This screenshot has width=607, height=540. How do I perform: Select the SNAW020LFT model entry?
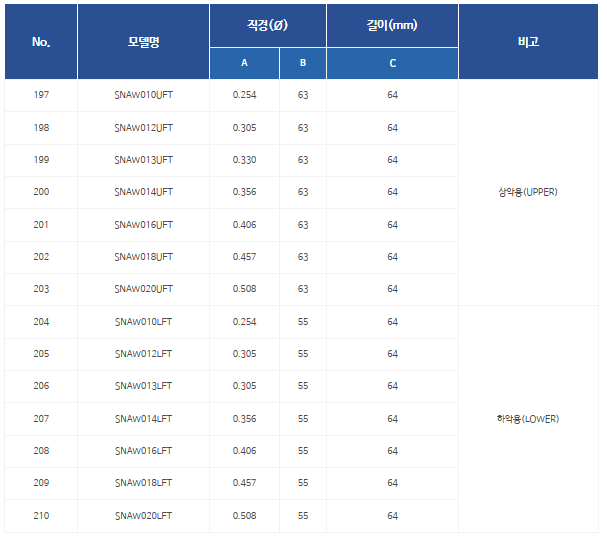pyautogui.click(x=143, y=515)
